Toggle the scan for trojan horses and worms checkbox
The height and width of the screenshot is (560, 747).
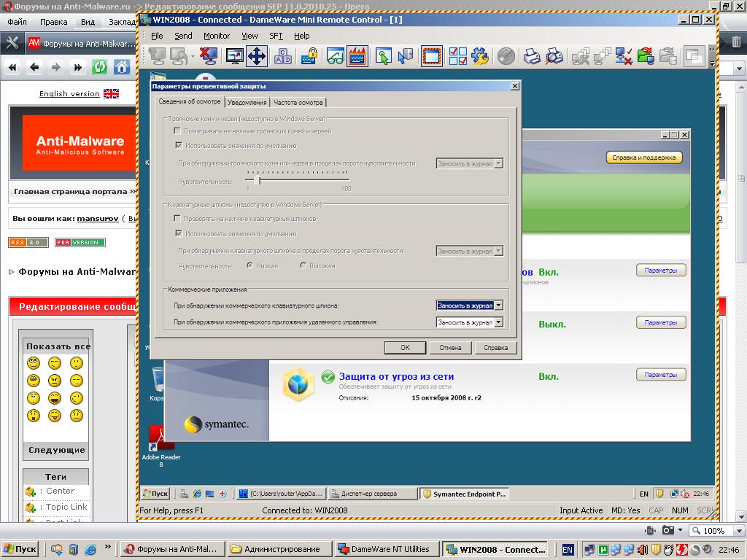coord(177,131)
